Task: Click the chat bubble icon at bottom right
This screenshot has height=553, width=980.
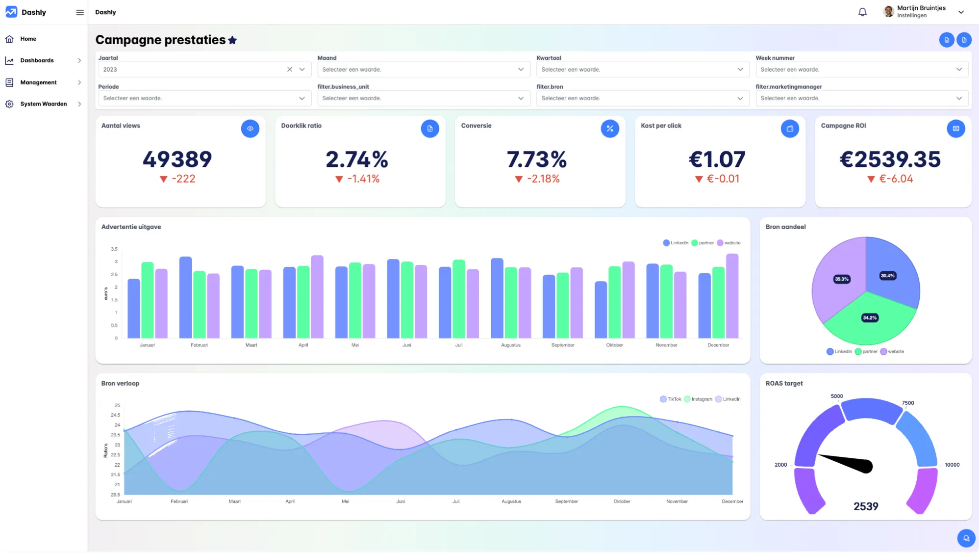Action: pyautogui.click(x=966, y=538)
